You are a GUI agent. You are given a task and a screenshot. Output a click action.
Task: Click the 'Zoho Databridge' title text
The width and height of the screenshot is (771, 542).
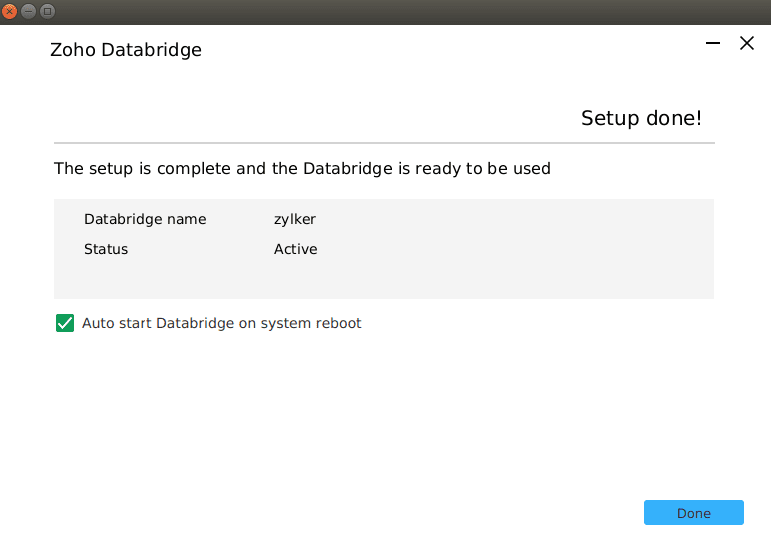click(x=126, y=49)
